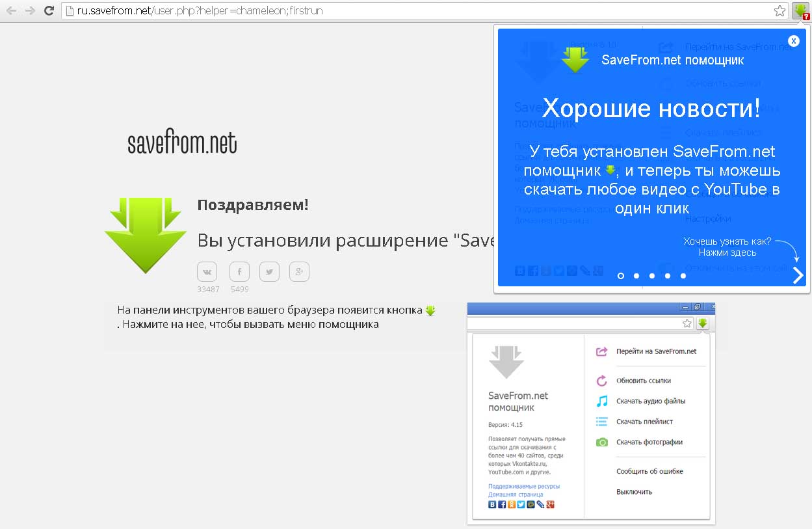
Task: Go forward using the browser forward arrow
Action: point(30,10)
